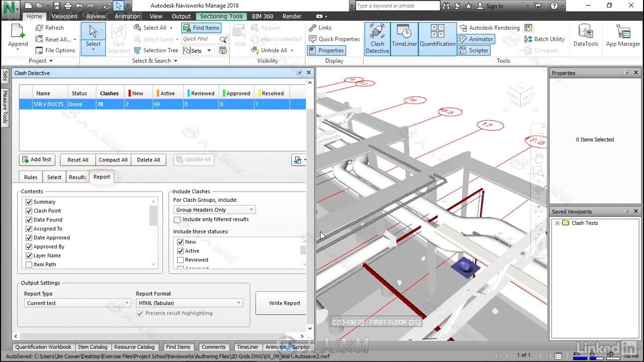The width and height of the screenshot is (644, 362).
Task: Toggle the Date Approved checkbox
Action: tap(29, 238)
